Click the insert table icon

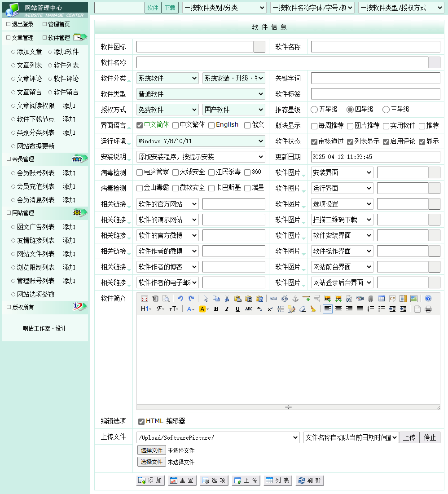point(382,299)
